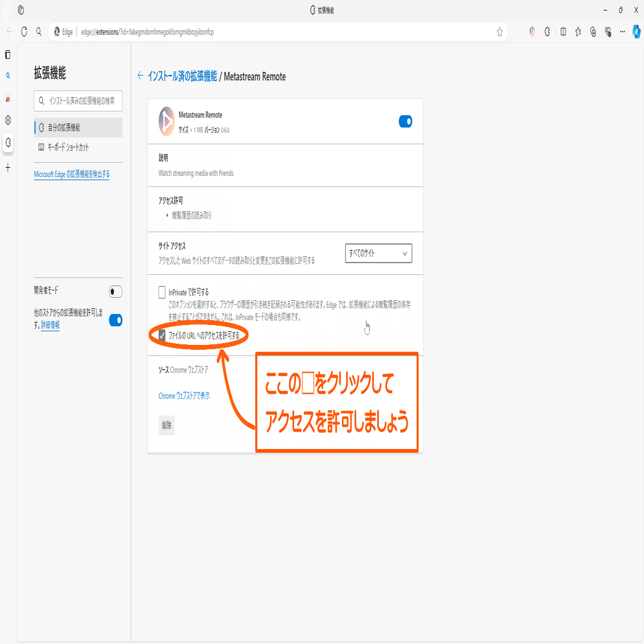Open Microsoft Edge の拡張機能を検出する link
Screen dimensions: 644x644
pos(71,174)
